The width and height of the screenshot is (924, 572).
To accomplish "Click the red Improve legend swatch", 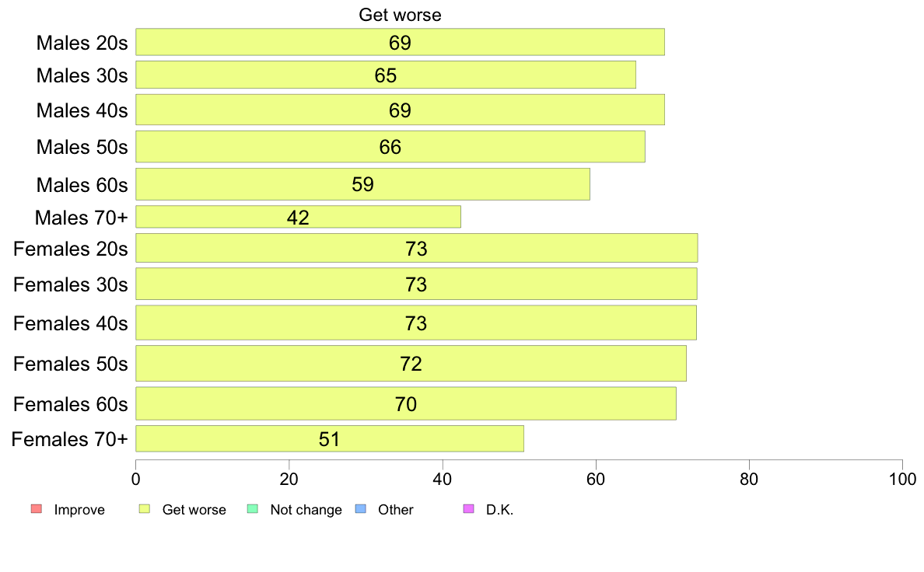I will (x=37, y=509).
